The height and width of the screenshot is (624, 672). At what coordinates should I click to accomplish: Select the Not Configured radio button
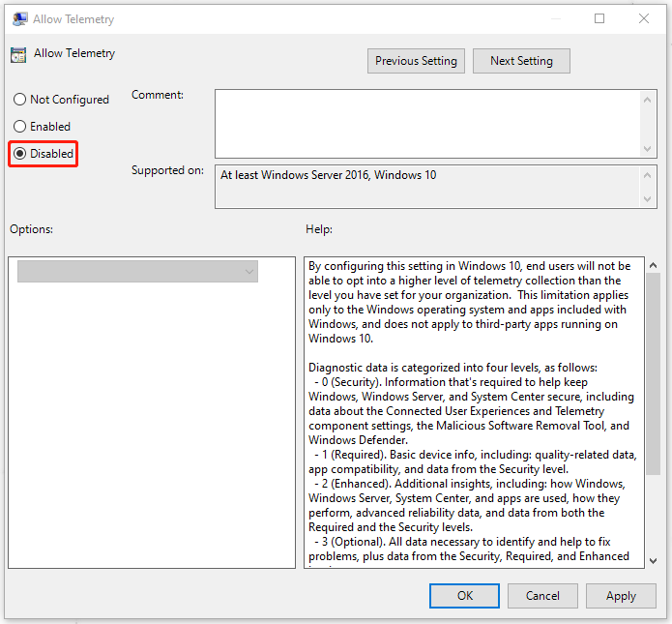[19, 100]
